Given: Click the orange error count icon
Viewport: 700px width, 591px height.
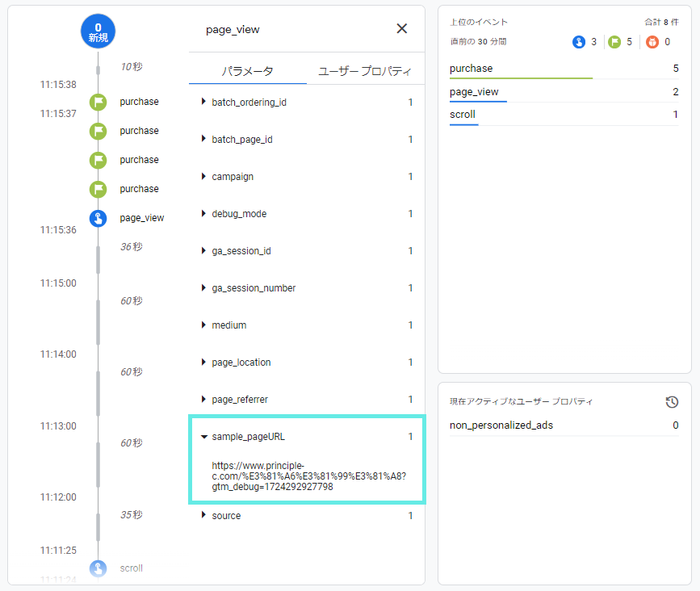Looking at the screenshot, I should click(652, 42).
